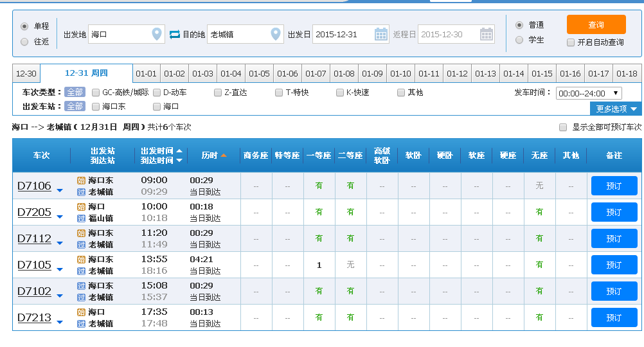644x347 pixels.
Task: Switch to the 01-10 date tab
Action: tap(400, 73)
